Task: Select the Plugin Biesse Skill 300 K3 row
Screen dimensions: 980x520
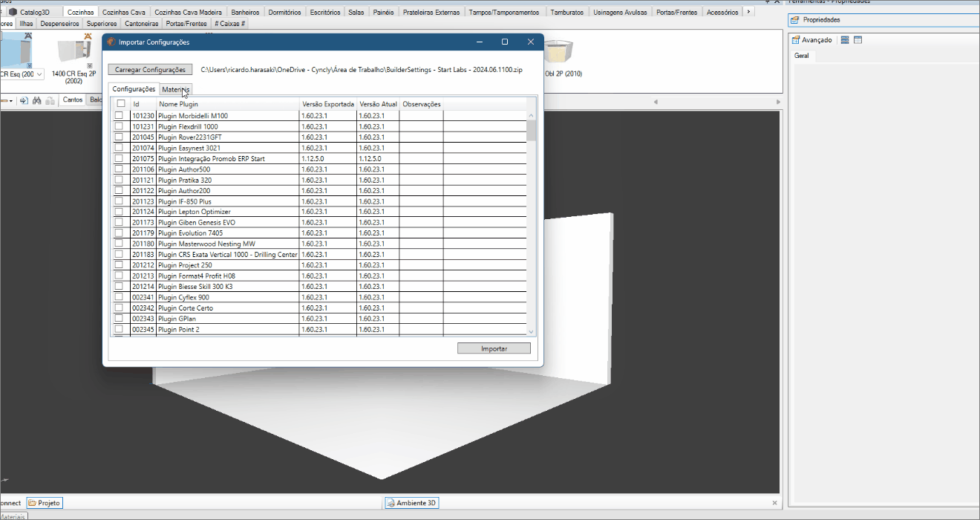Action: coord(321,286)
